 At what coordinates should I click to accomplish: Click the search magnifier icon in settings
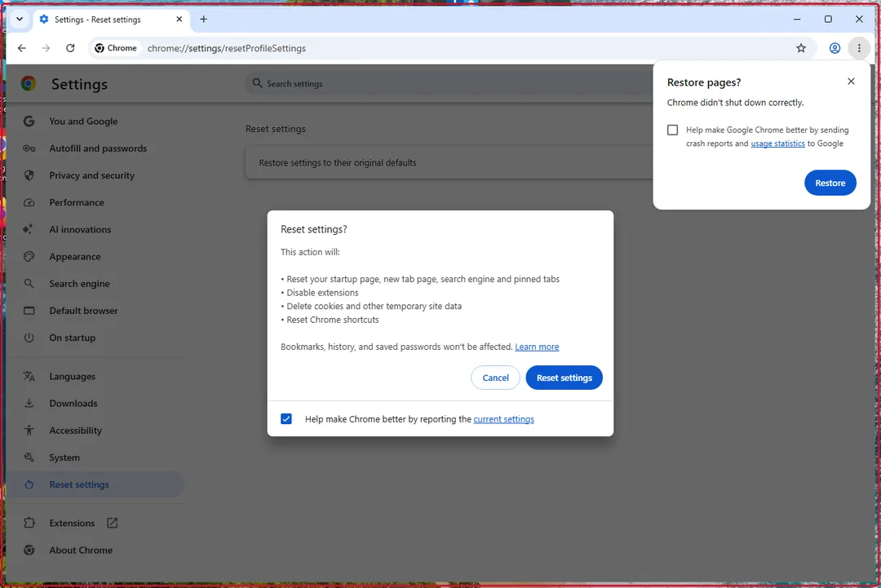click(x=257, y=83)
